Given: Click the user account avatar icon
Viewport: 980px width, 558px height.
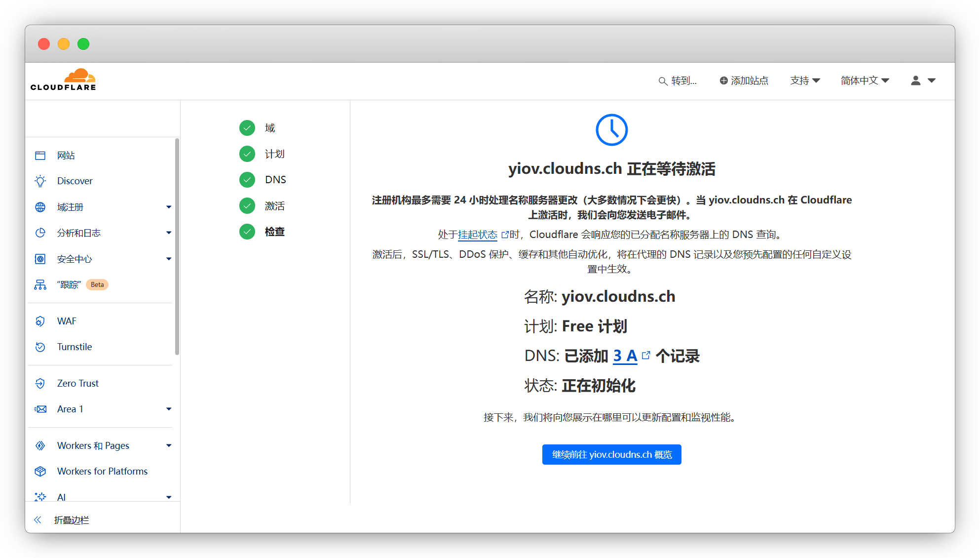Looking at the screenshot, I should (916, 80).
